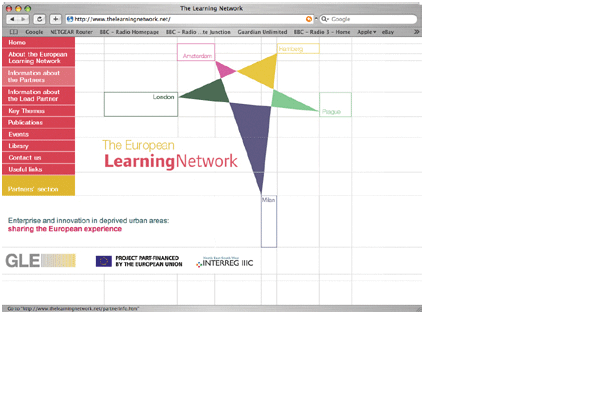615x396 pixels.
Task: Open the BBC - Radio 3 - Home bookmark
Action: (x=322, y=32)
